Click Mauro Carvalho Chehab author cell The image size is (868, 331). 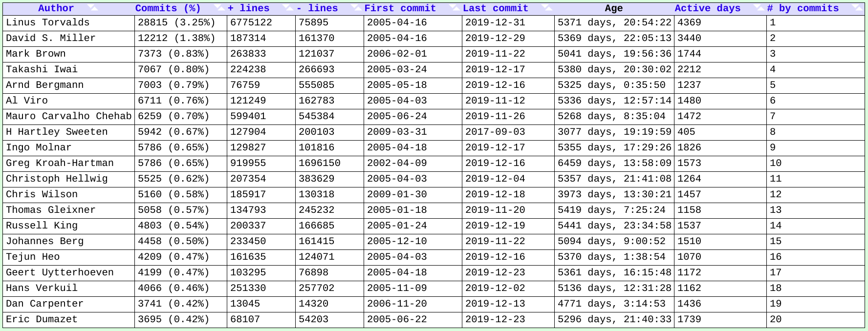[68, 116]
